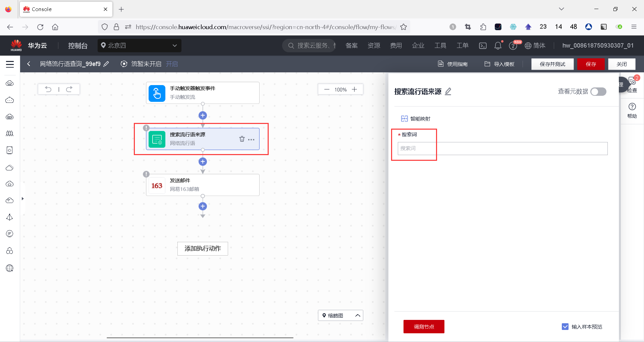The height and width of the screenshot is (342, 644).
Task: Toggle the 输入样本预览 checkbox
Action: [x=565, y=327]
